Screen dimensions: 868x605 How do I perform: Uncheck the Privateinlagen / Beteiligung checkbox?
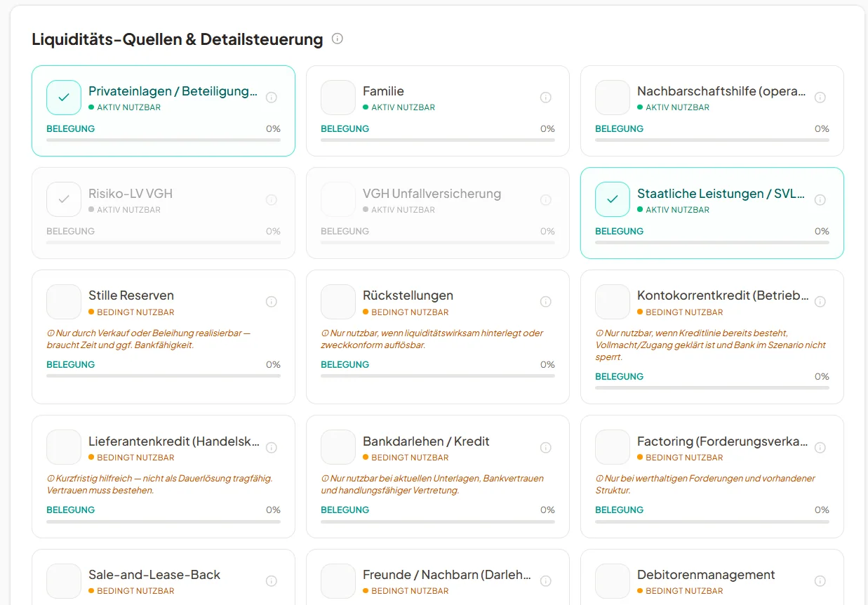click(x=64, y=98)
